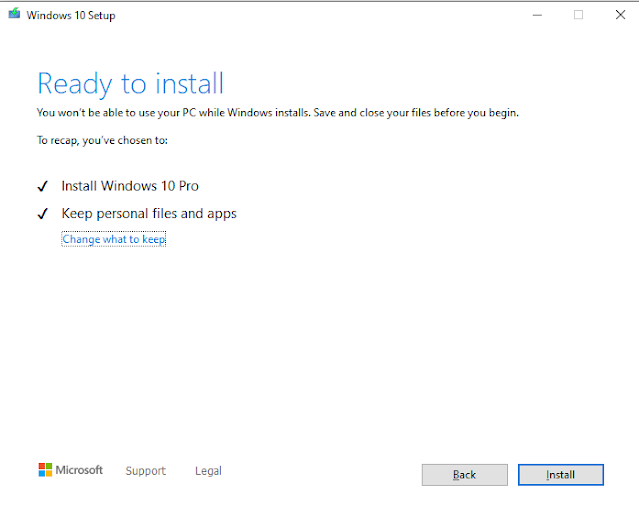Click the checkmark beside Install Windows 10 Pro

[x=42, y=186]
